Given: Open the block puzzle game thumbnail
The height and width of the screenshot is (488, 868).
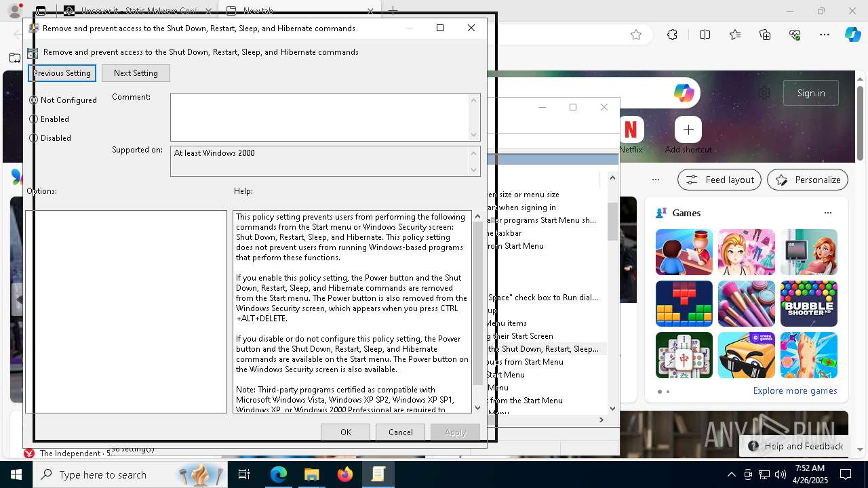Looking at the screenshot, I should click(x=684, y=304).
